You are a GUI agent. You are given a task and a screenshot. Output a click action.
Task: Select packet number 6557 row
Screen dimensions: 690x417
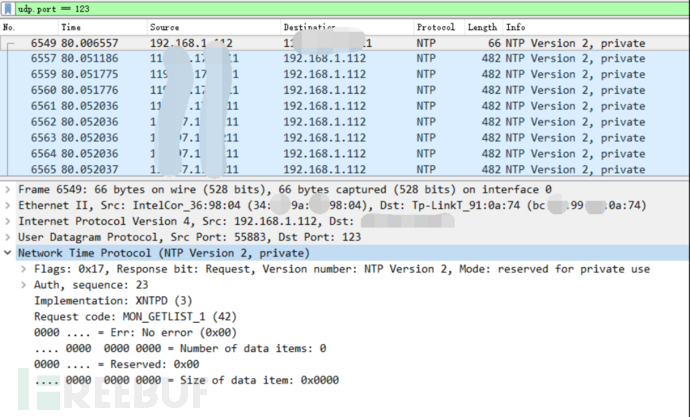click(x=345, y=59)
